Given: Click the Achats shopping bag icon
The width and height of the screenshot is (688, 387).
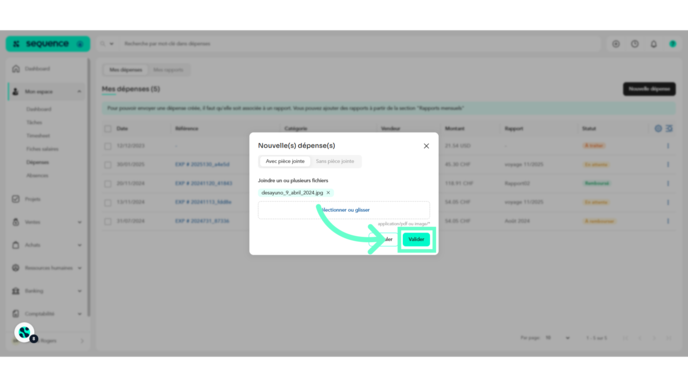Looking at the screenshot, I should [x=16, y=245].
